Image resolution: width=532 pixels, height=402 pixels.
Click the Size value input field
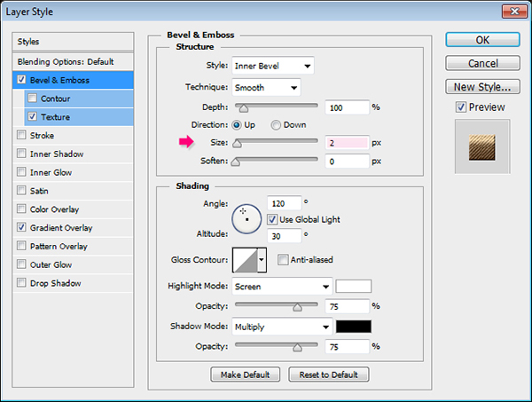[347, 143]
